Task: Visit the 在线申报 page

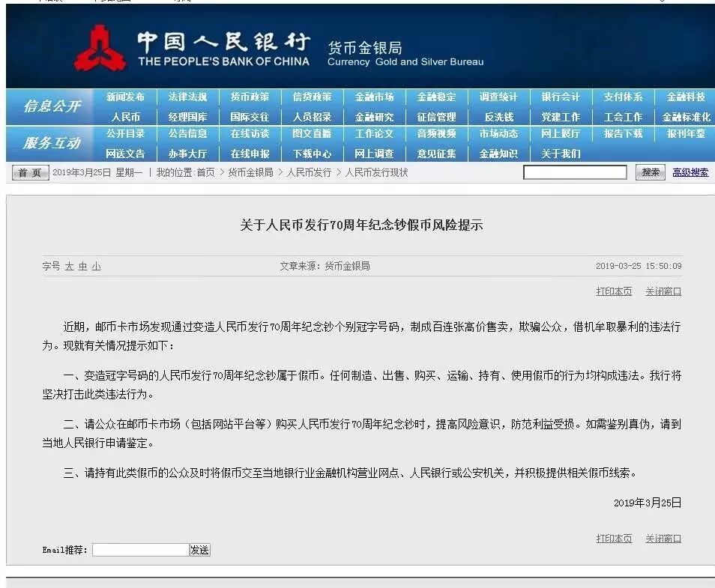Action: tap(250, 154)
